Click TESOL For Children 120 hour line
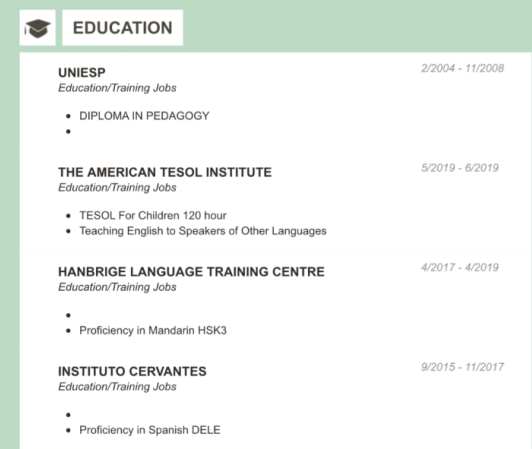 pyautogui.click(x=153, y=216)
